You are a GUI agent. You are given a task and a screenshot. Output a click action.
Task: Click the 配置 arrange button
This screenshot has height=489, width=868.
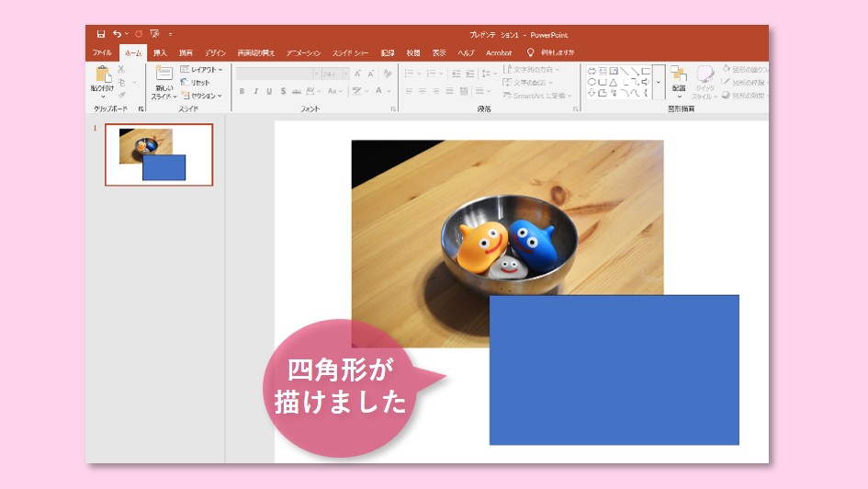tap(679, 80)
